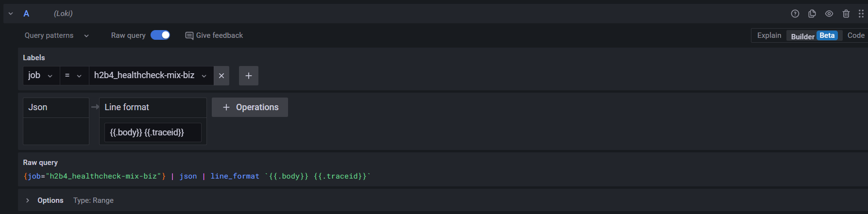
Task: Disable the Raw query switch
Action: 160,35
